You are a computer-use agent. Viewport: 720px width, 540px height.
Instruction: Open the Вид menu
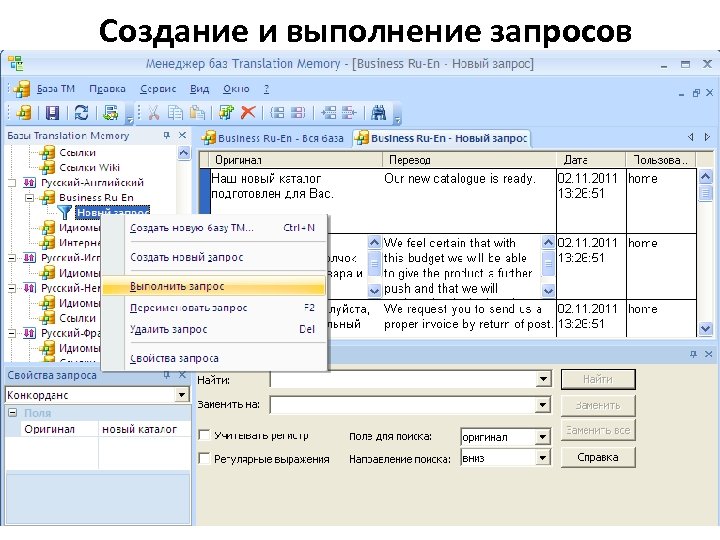click(x=199, y=89)
